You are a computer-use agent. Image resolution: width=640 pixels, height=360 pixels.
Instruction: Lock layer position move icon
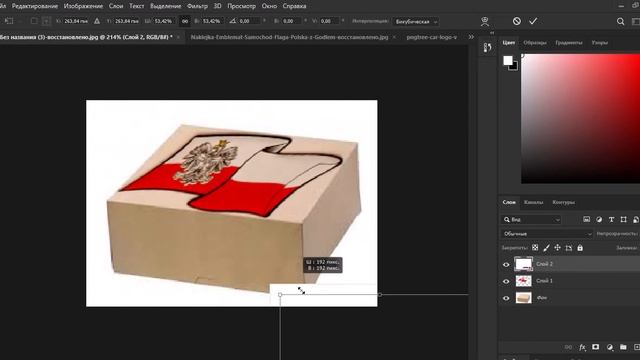[x=558, y=248]
